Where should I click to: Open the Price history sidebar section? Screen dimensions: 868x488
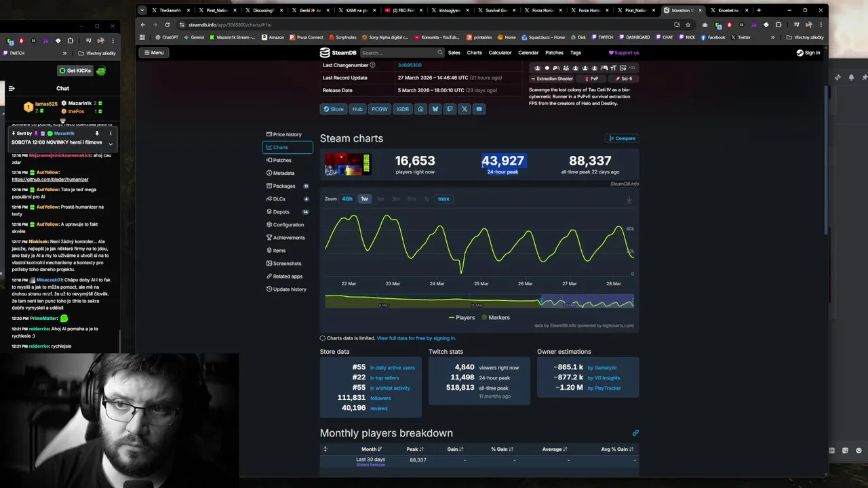tap(284, 134)
